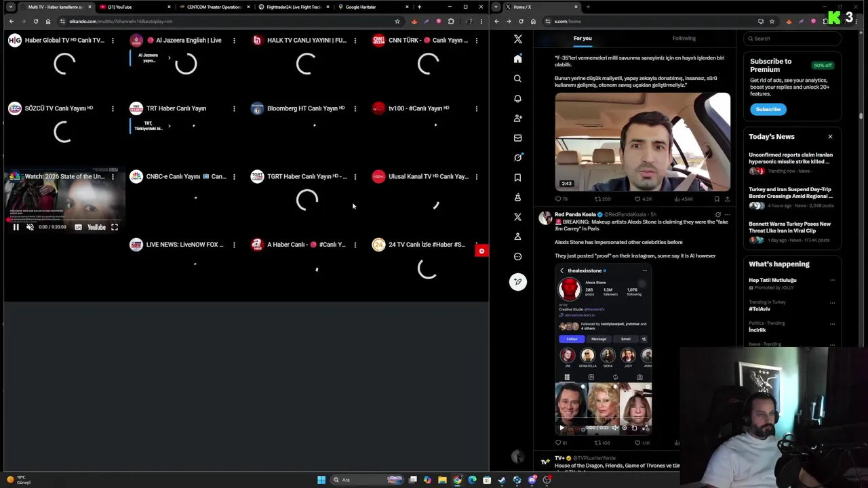Viewport: 868px width, 488px height.
Task: Click State of the Union video progress bar
Action: point(64,220)
